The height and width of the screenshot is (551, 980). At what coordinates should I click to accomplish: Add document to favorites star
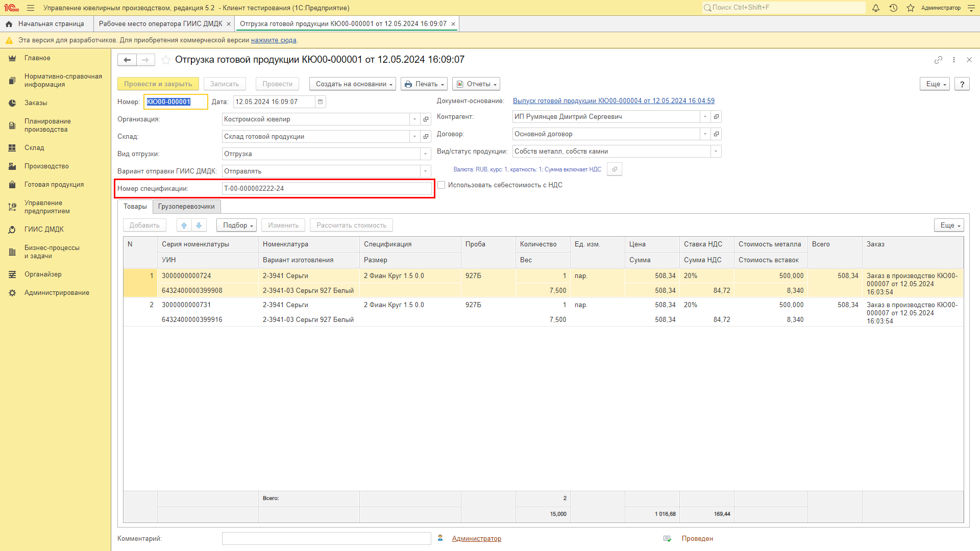pyautogui.click(x=166, y=60)
